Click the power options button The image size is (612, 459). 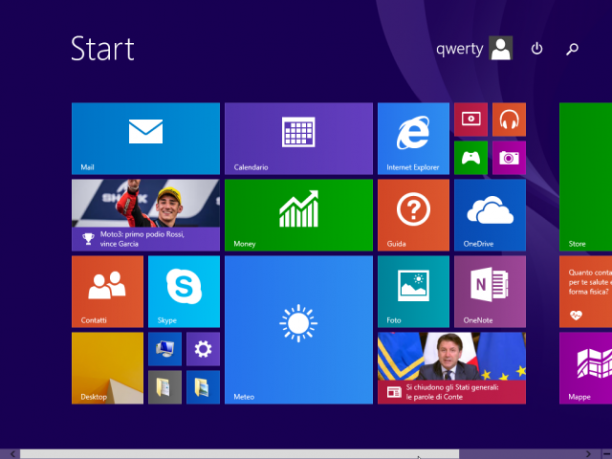click(537, 49)
